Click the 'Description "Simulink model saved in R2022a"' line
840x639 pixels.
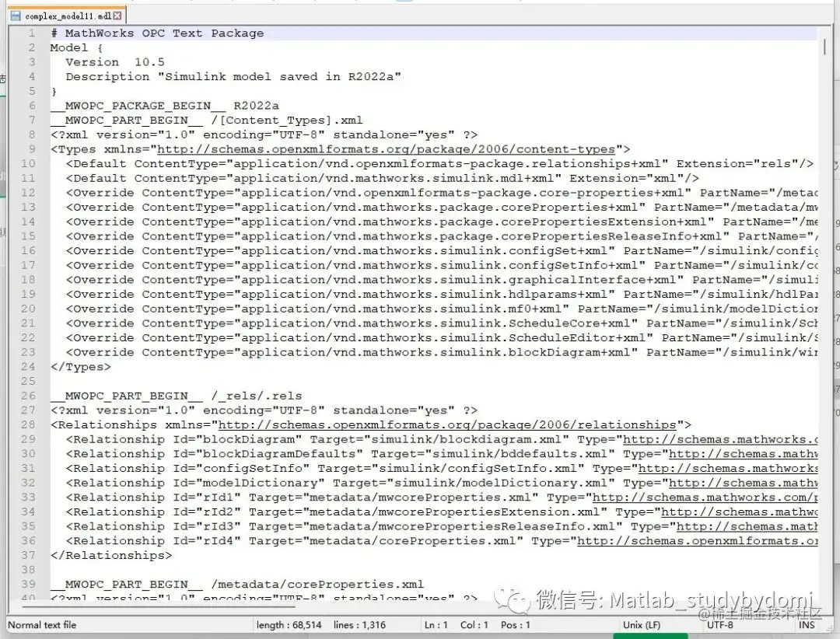tap(233, 77)
